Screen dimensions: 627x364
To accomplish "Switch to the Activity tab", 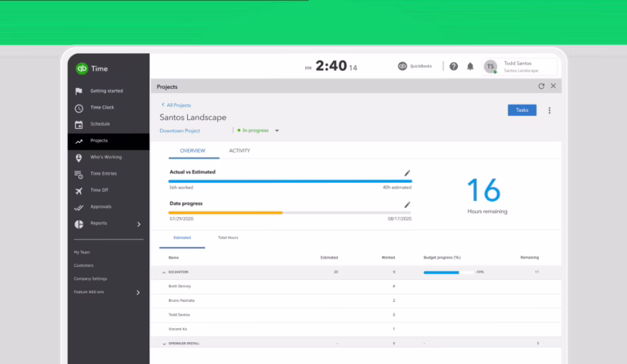I will point(239,151).
